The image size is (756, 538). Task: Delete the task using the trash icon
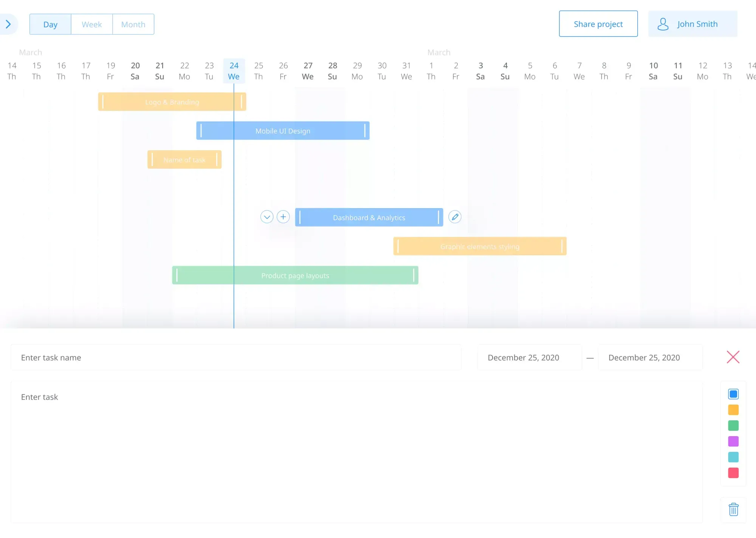point(733,509)
